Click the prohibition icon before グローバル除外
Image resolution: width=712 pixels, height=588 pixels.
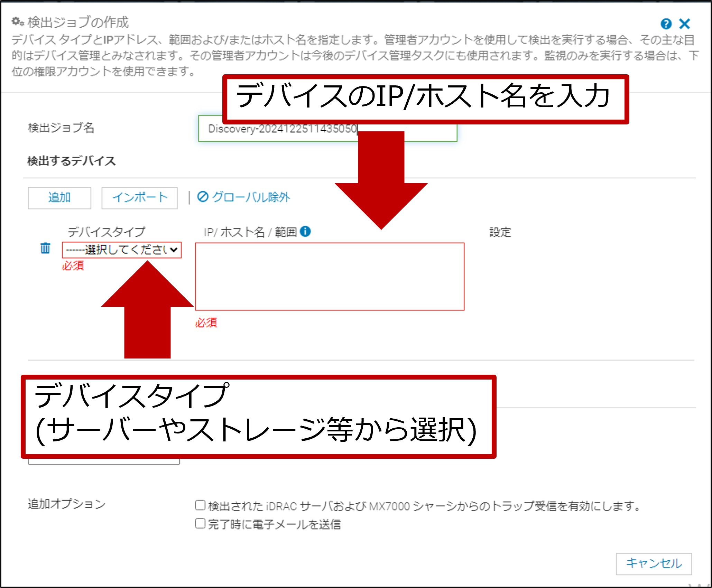pos(203,197)
